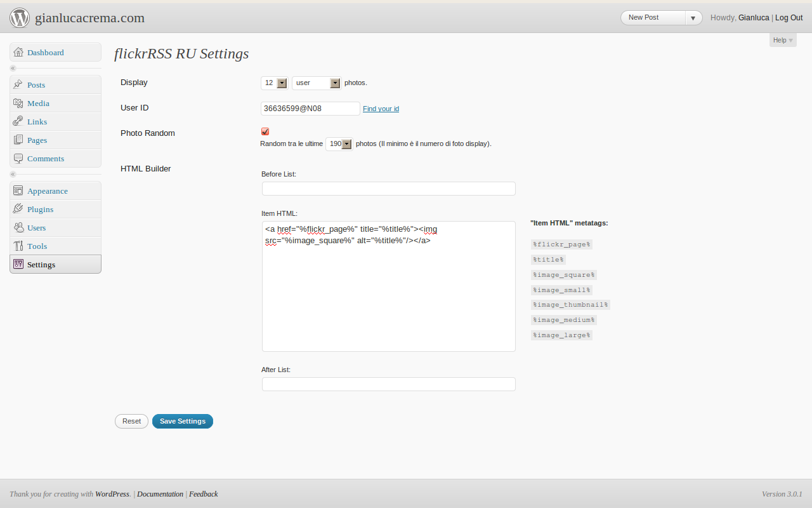Expand the New Post dropdown arrow
Viewport: 812px width, 508px height.
tap(693, 18)
